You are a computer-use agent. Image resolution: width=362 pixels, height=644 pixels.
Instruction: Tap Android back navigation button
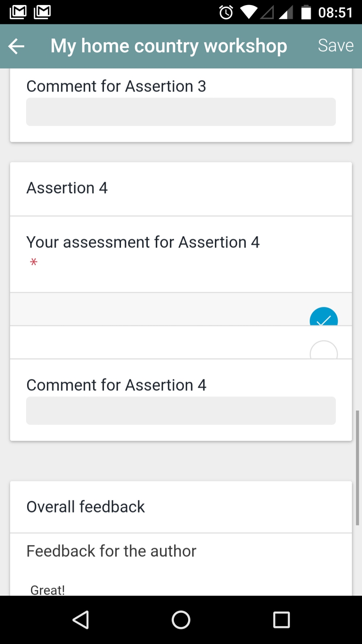[81, 620]
